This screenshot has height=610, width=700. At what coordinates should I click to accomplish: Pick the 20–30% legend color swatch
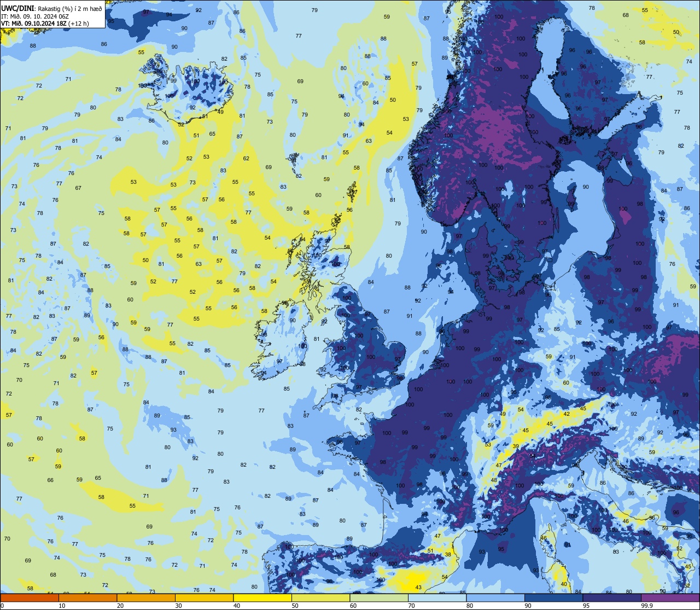coord(146,597)
